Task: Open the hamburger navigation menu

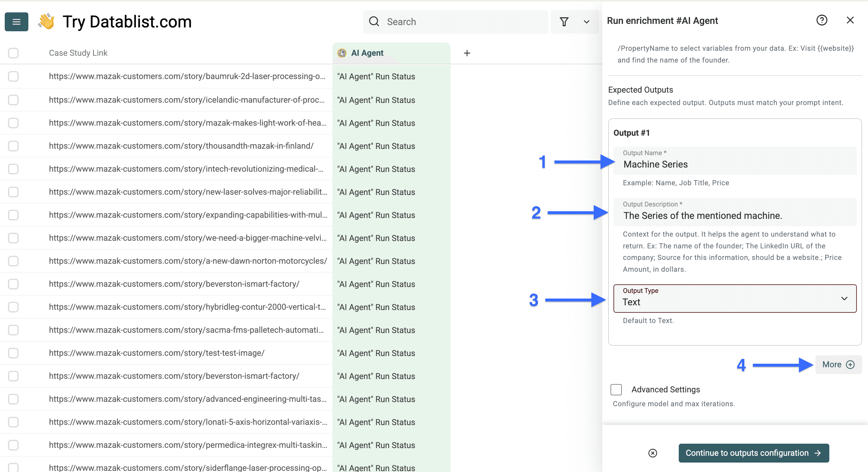Action: (16, 22)
